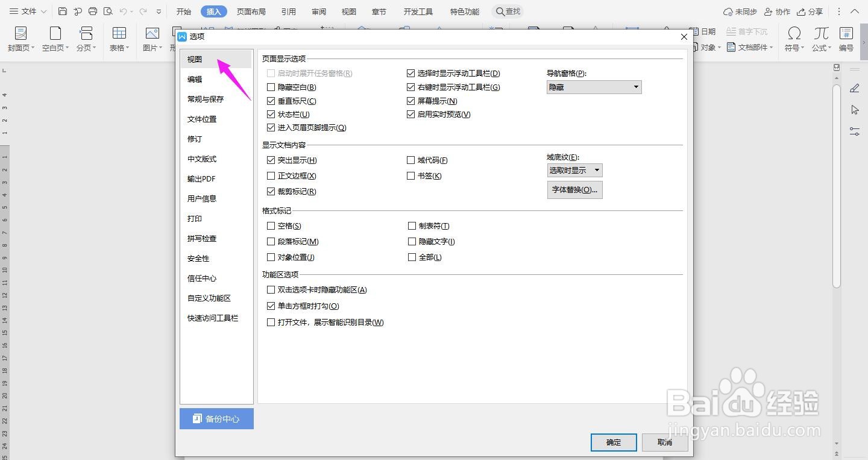Click the Print icon in the toolbar
Viewport: 868px width, 460px height.
point(92,11)
